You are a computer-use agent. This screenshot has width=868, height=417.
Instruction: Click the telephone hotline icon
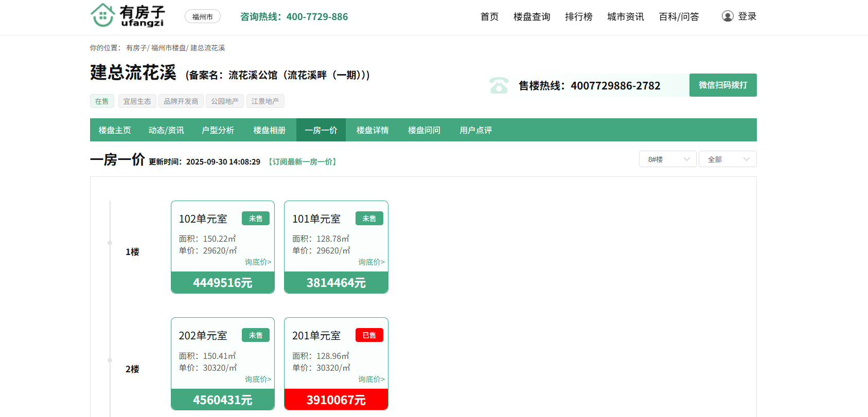tap(499, 85)
